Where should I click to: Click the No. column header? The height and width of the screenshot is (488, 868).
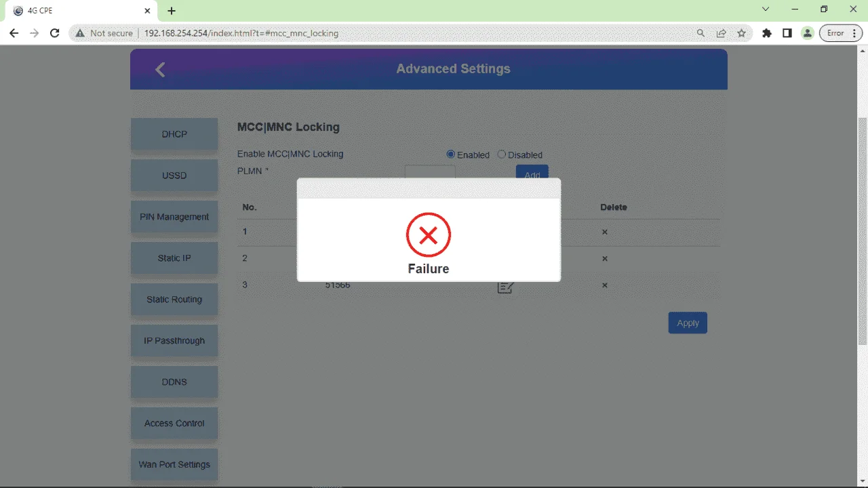(x=250, y=207)
